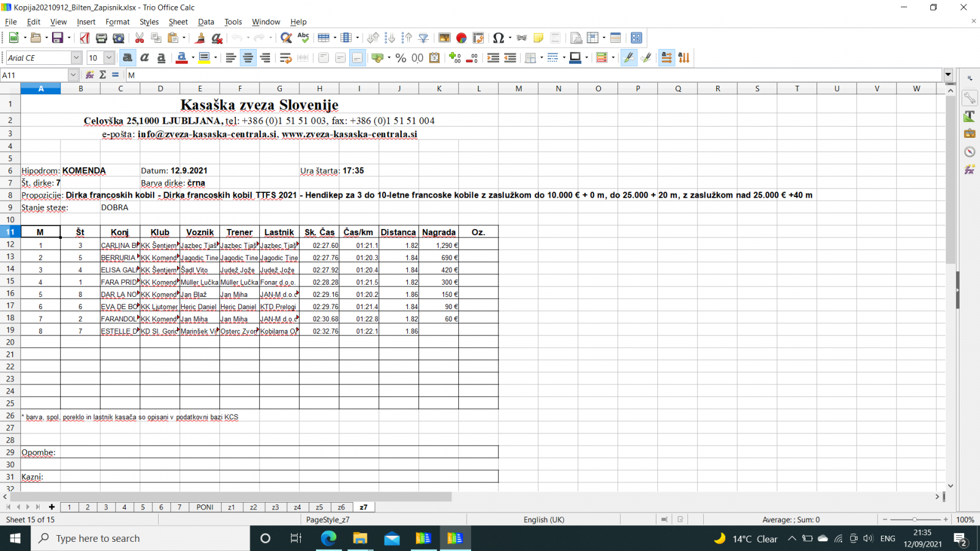
Task: Click the AutoFilter funnel icon
Action: click(x=423, y=38)
